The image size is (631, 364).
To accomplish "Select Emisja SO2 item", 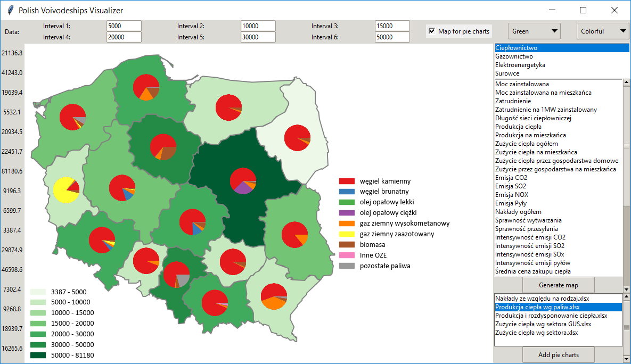I will pyautogui.click(x=559, y=186).
